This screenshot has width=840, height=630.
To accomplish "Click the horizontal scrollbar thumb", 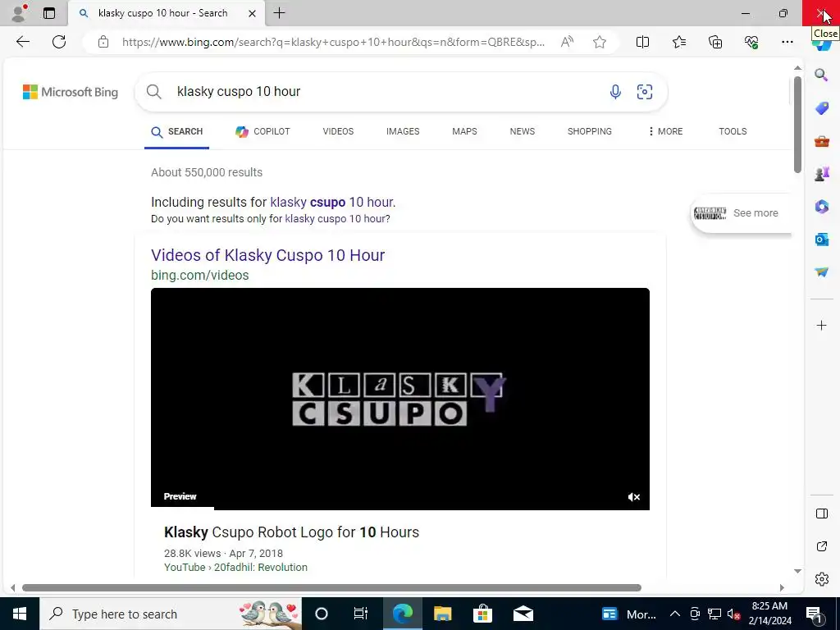I will (x=331, y=587).
